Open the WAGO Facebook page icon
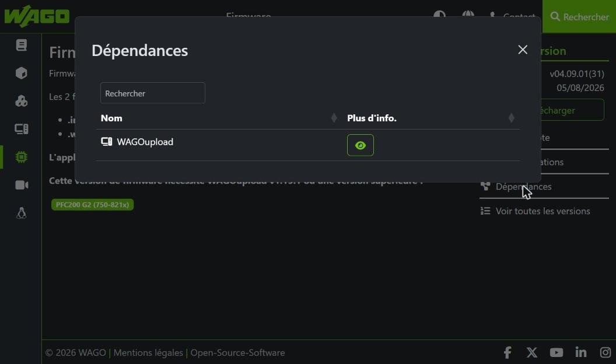 (x=508, y=352)
